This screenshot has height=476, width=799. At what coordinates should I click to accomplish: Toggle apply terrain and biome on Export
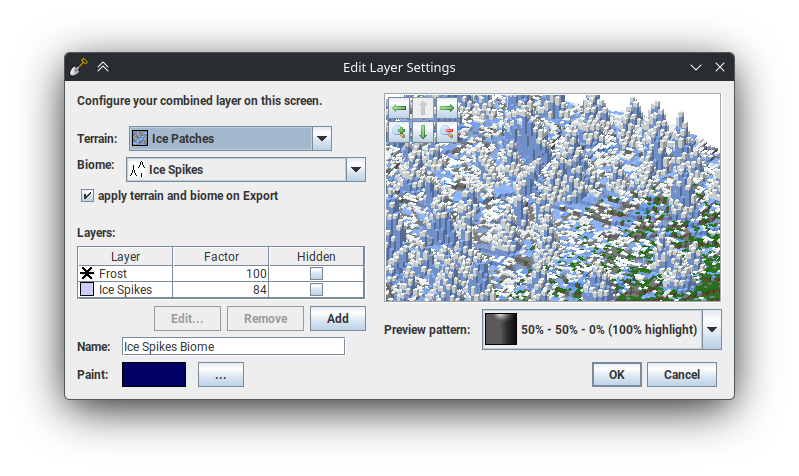coord(87,196)
